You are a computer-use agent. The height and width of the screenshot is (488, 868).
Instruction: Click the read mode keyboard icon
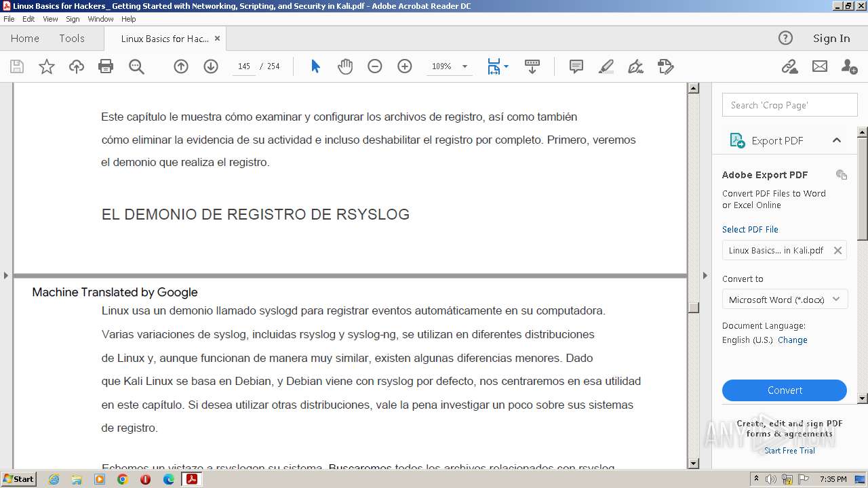point(532,66)
